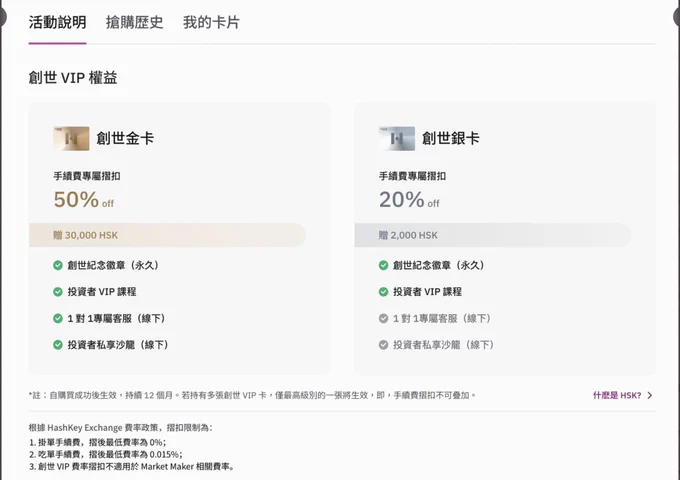
Task: Click silver card 投資者私享沙龍（線下）text
Action: 444,345
